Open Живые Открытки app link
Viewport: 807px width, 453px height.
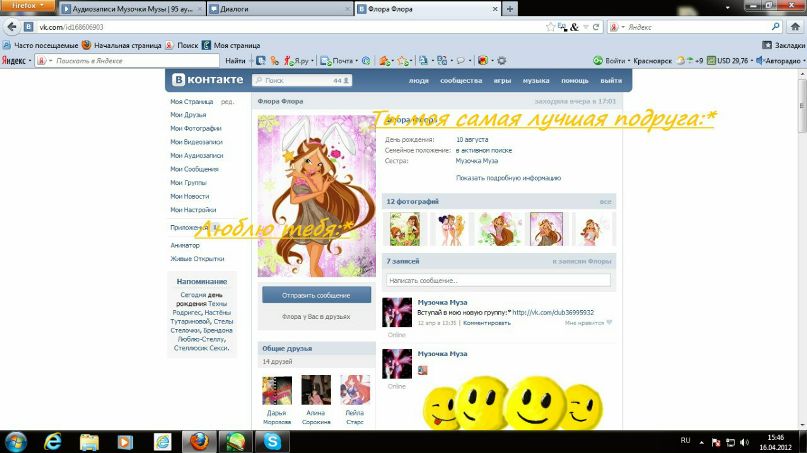[x=197, y=259]
